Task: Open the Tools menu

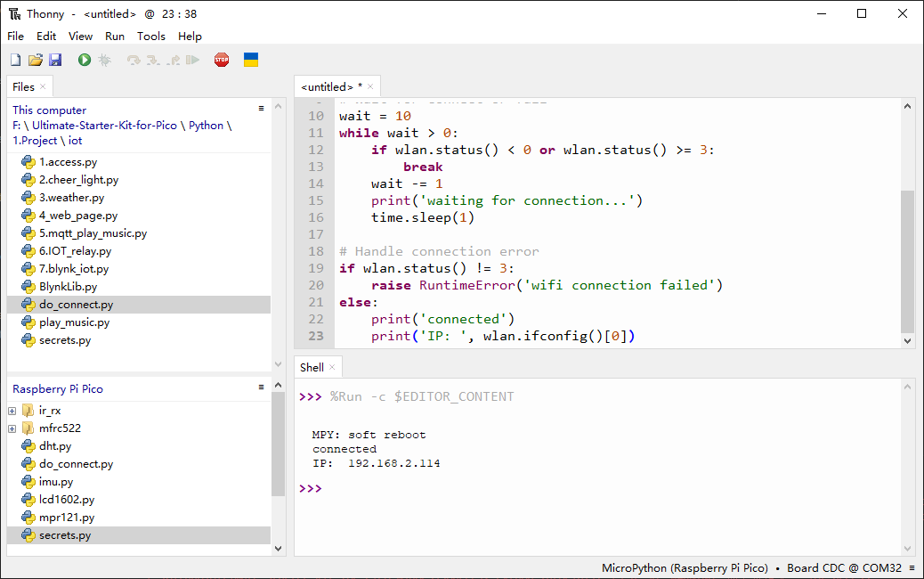Action: [x=151, y=36]
